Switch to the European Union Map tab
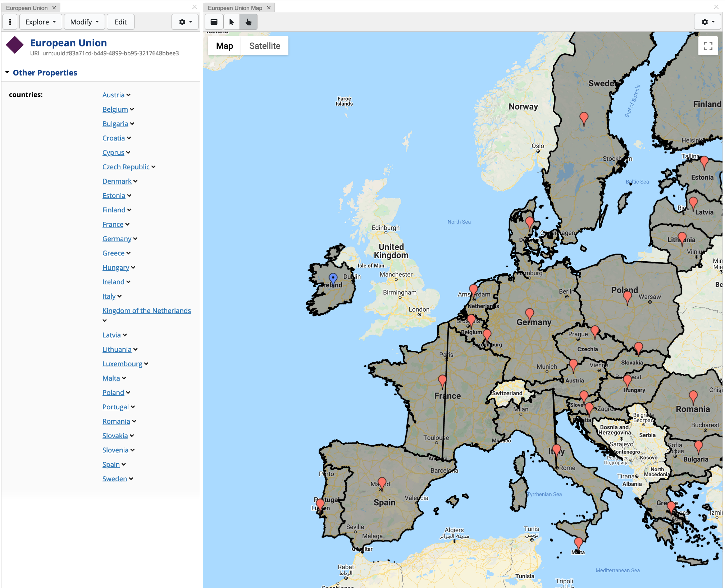Screen dimensions: 725x588 tap(236, 8)
